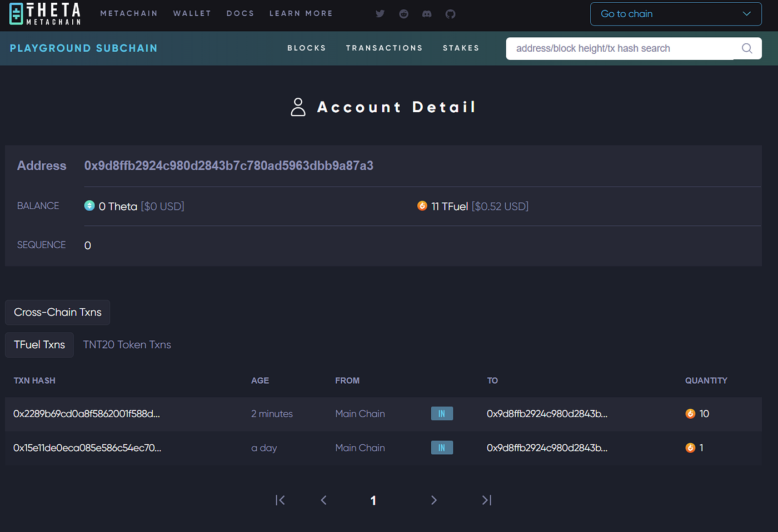
Task: Jump to the last transactions page
Action: click(487, 500)
